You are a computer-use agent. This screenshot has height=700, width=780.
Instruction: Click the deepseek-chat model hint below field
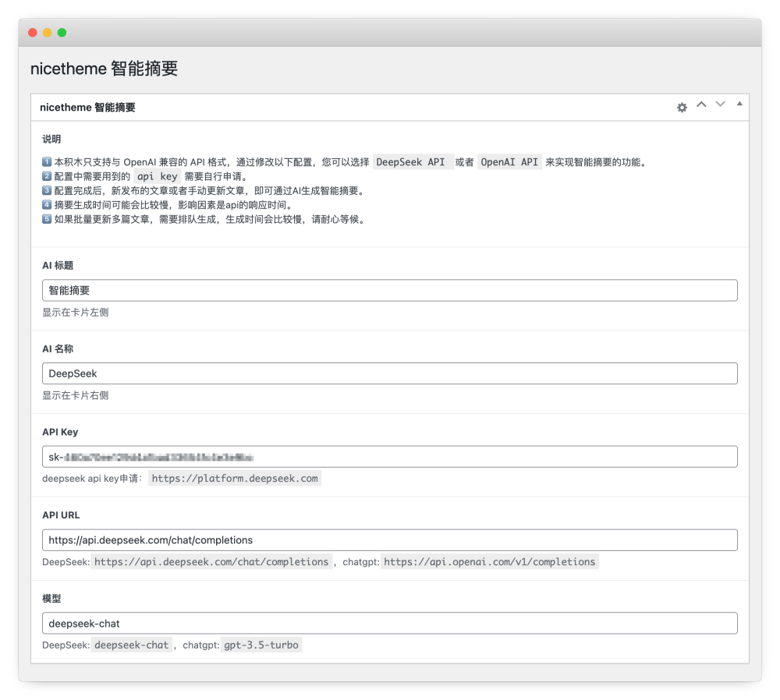tap(131, 645)
